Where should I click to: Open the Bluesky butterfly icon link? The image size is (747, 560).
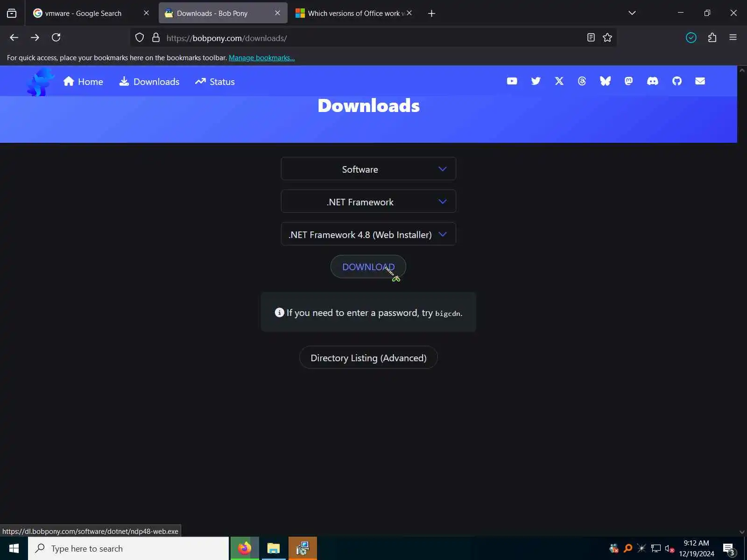[x=605, y=81]
